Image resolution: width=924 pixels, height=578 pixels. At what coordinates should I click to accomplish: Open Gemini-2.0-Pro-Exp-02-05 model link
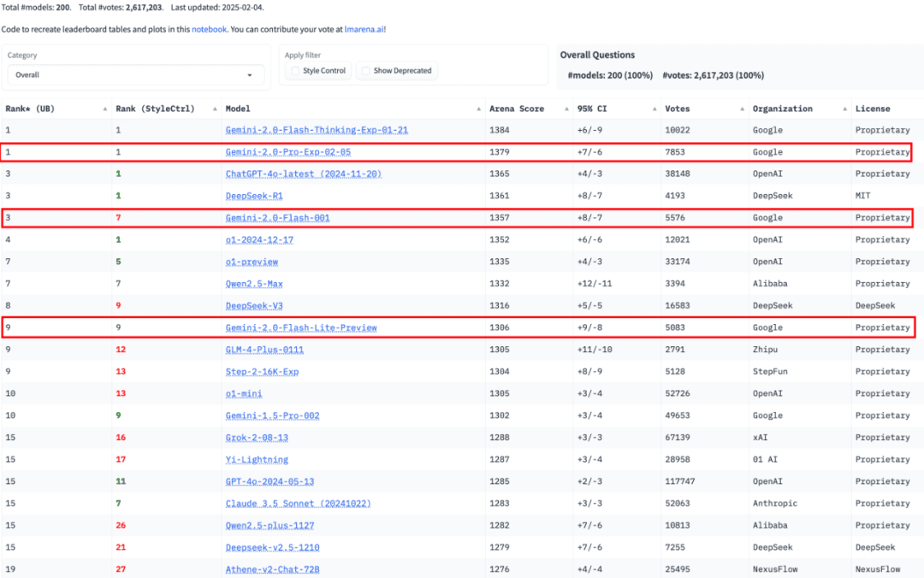(x=287, y=152)
